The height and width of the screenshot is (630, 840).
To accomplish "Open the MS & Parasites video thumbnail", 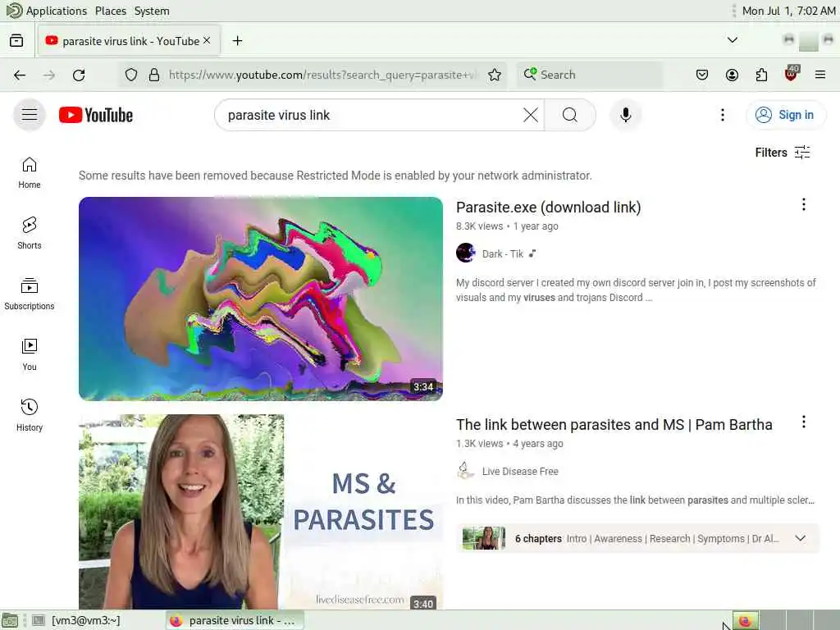I will [x=260, y=512].
